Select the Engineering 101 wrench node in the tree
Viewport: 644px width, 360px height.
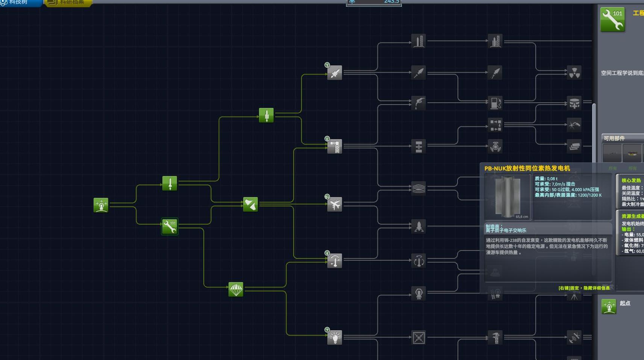coord(170,226)
